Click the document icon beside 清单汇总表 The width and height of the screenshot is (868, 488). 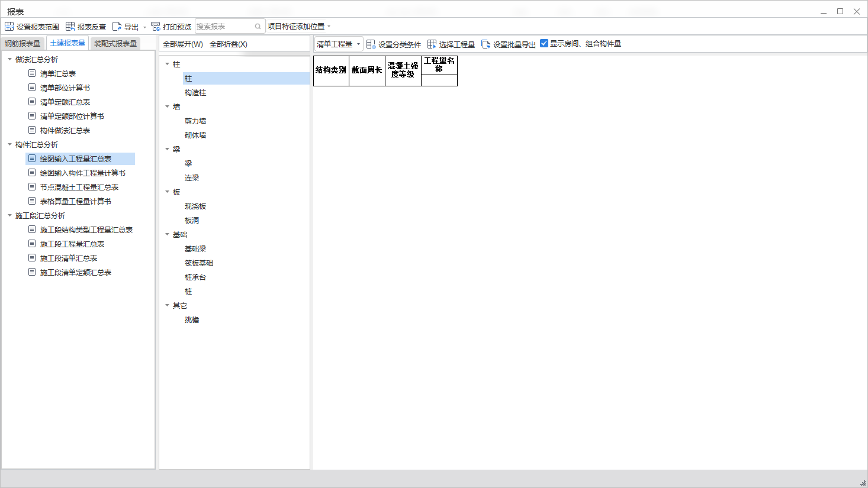pos(32,73)
